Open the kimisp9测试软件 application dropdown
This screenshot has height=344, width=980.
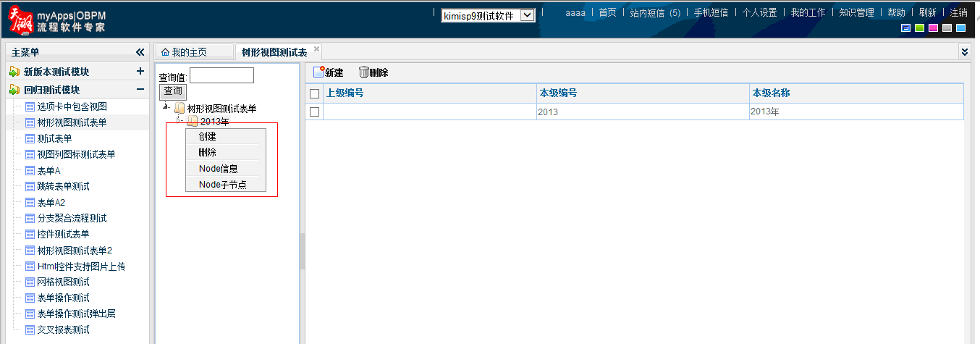click(x=488, y=15)
